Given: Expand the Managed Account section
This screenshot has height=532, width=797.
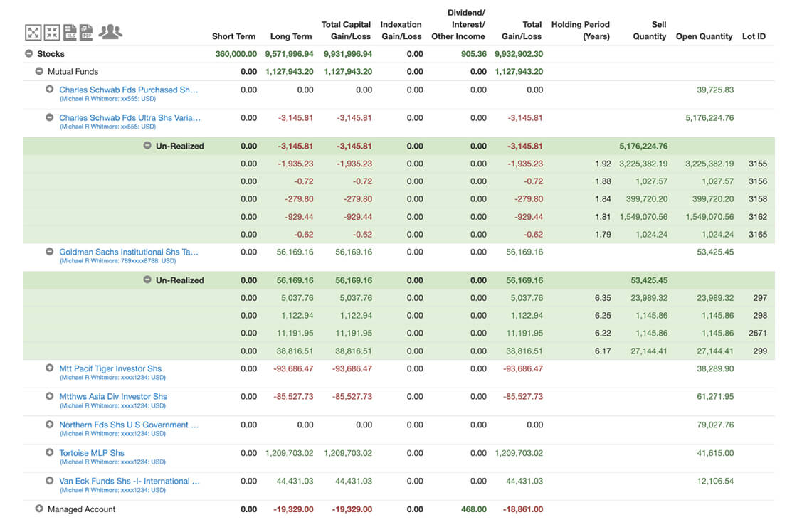Looking at the screenshot, I should tap(39, 509).
